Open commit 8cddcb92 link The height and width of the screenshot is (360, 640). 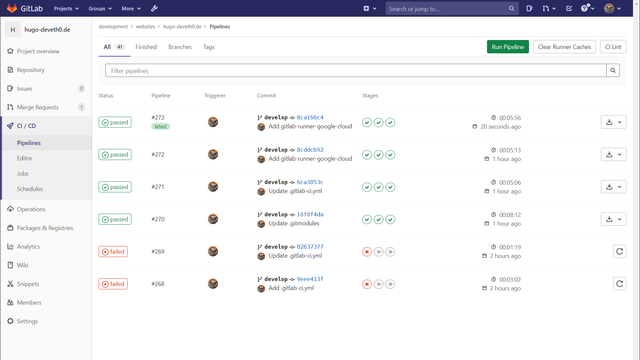pos(310,150)
